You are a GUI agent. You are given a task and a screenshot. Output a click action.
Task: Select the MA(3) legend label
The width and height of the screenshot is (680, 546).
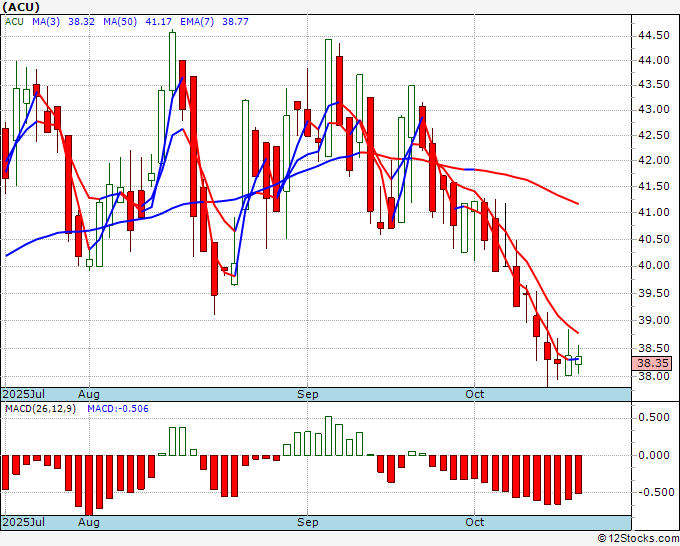coord(46,21)
